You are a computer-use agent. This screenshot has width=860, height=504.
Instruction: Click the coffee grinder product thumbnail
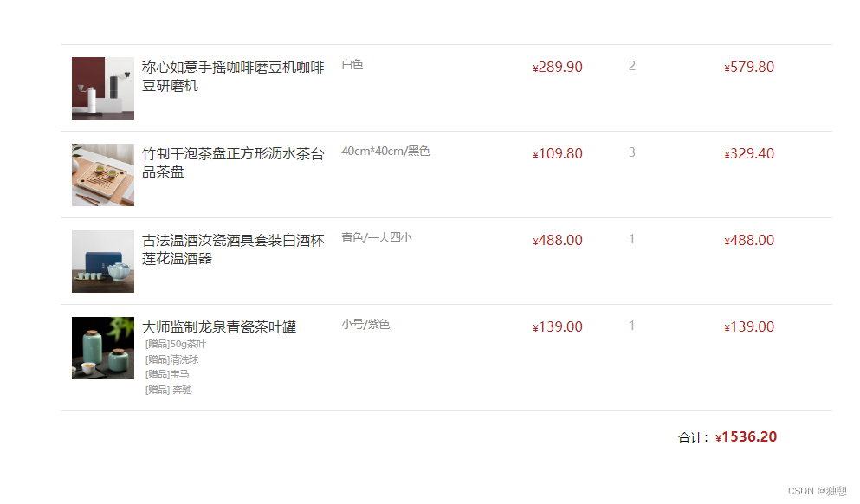click(102, 87)
